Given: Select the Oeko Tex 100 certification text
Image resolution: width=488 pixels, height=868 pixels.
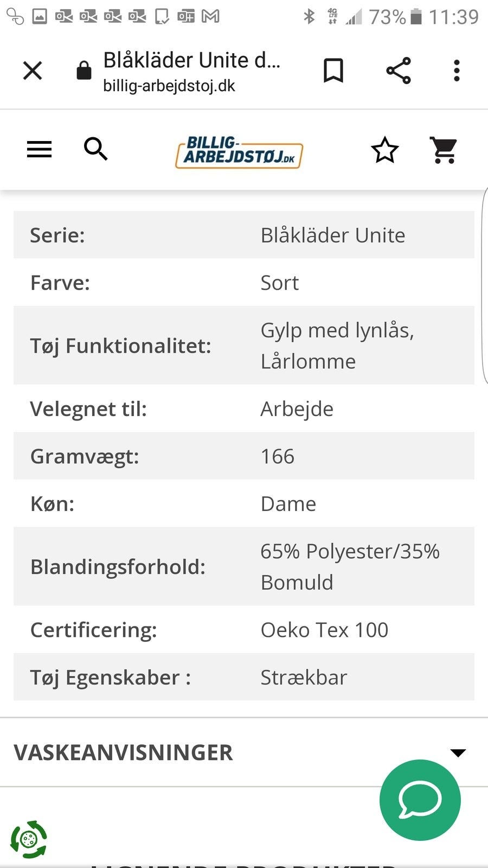Looking at the screenshot, I should coord(324,630).
